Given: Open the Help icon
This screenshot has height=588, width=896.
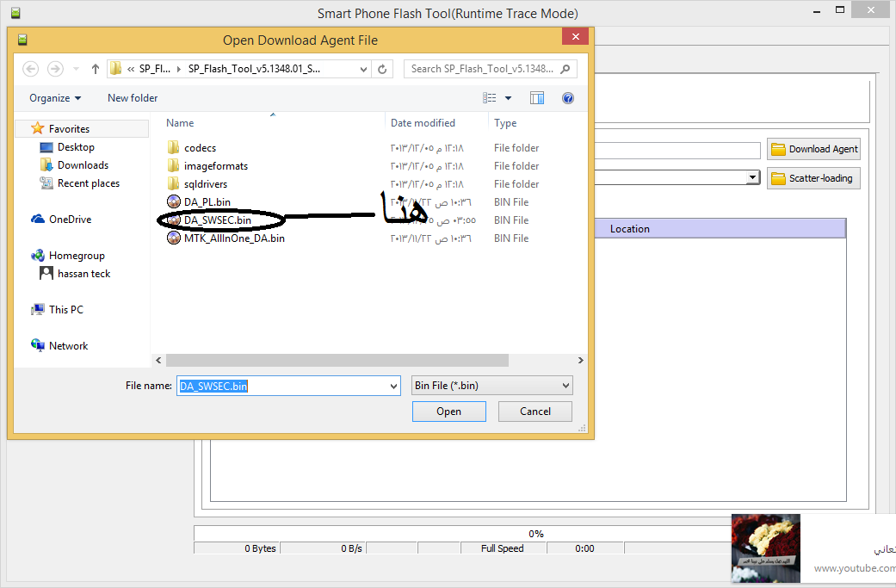Looking at the screenshot, I should 567,98.
